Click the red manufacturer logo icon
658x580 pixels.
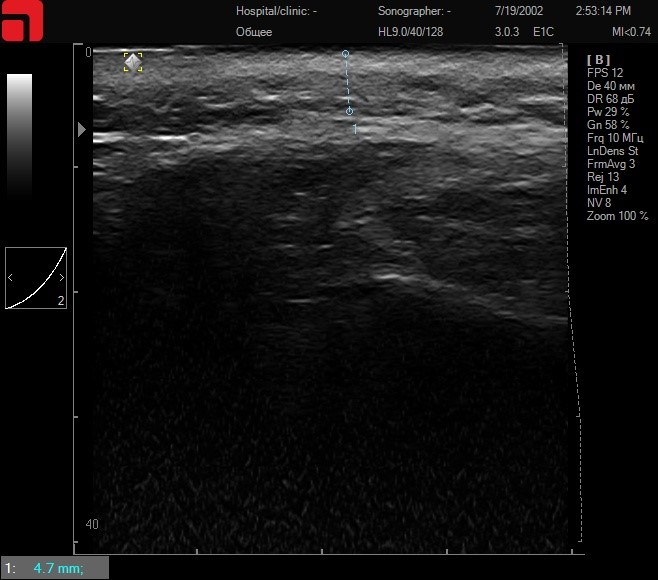(x=21, y=21)
